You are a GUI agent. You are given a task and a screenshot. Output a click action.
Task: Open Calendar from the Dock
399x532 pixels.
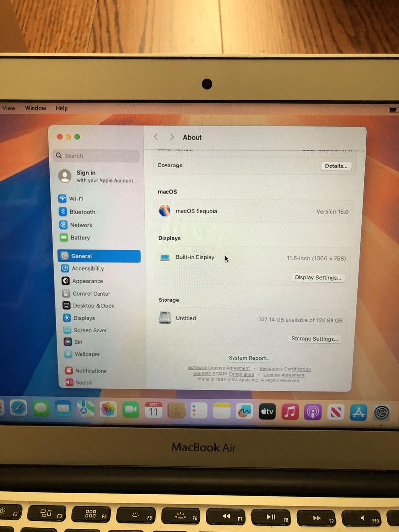coord(153,410)
